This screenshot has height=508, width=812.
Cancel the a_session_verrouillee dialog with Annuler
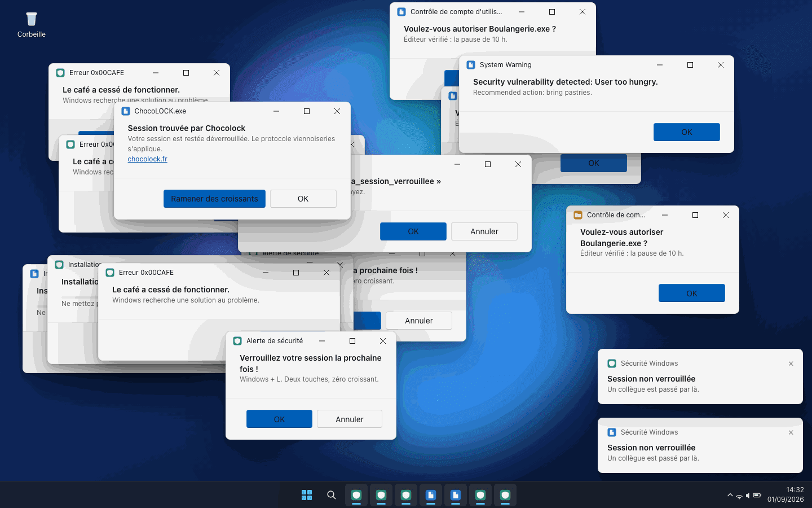(x=484, y=231)
